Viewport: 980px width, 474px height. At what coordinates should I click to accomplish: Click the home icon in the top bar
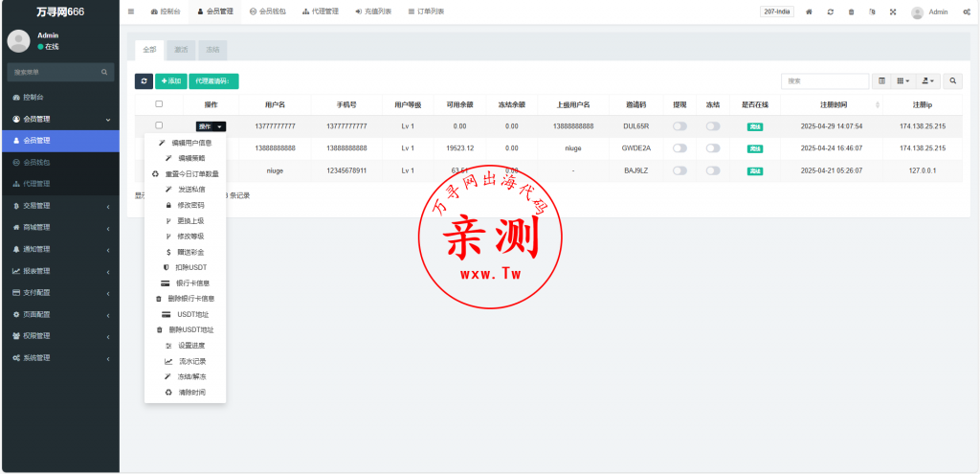809,11
